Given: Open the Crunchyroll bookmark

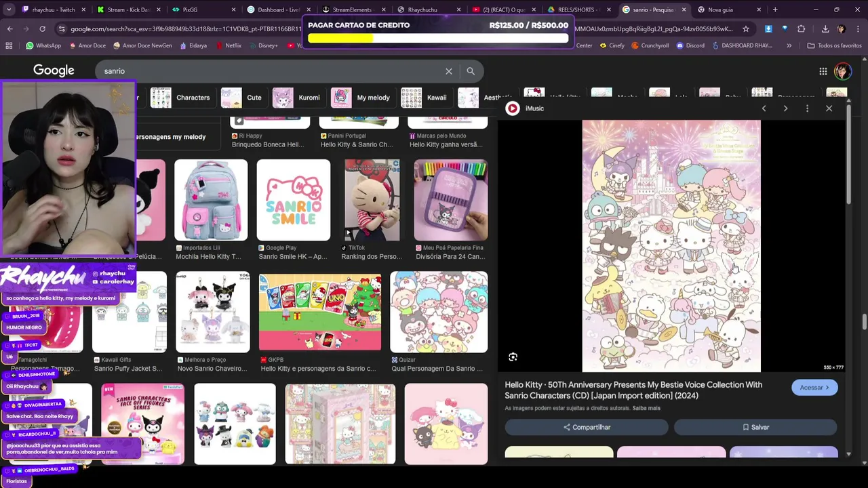Looking at the screenshot, I should [x=650, y=45].
